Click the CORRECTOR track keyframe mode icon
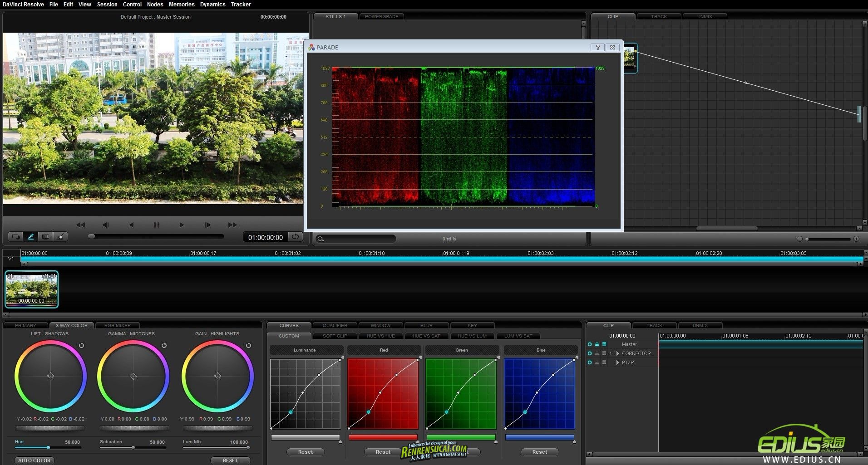The image size is (868, 465). coord(604,353)
